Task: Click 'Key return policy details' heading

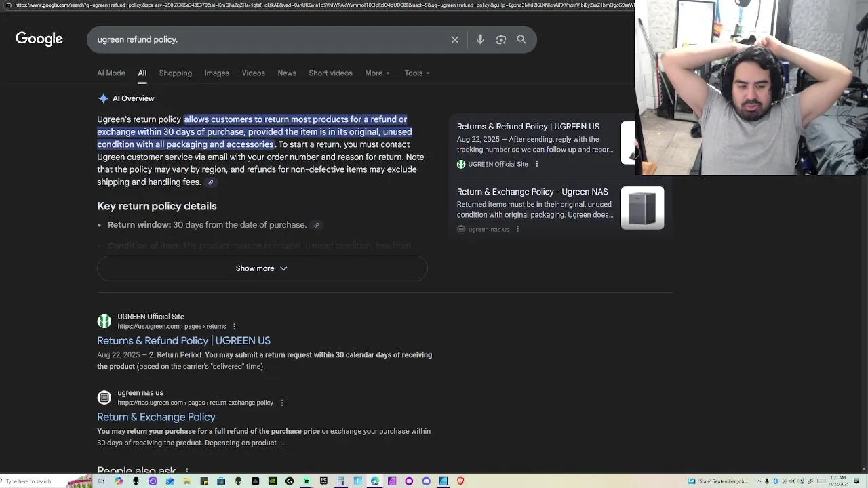Action: point(157,206)
